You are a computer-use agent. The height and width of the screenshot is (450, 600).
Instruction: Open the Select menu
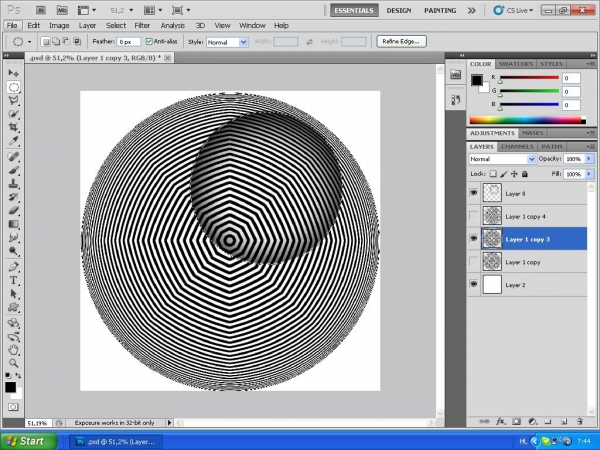tap(116, 26)
